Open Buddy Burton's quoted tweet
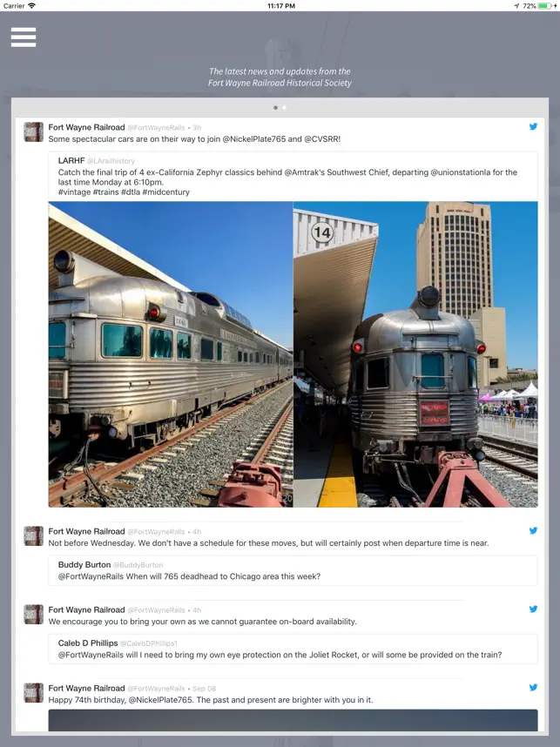 [293, 570]
